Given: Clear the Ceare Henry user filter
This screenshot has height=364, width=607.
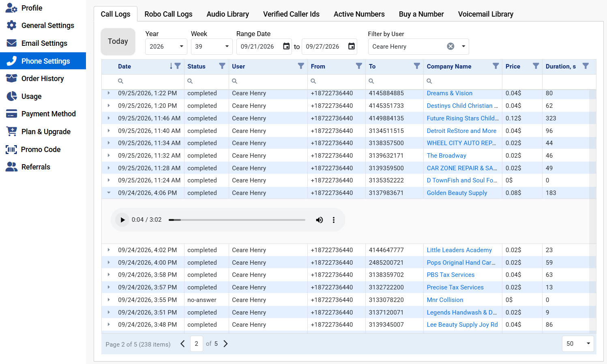Looking at the screenshot, I should click(450, 46).
